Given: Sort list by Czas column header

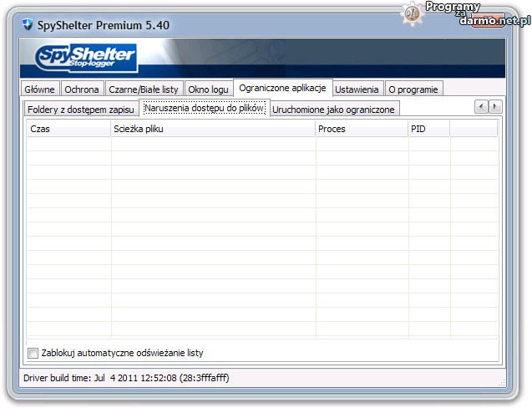Looking at the screenshot, I should [x=68, y=129].
